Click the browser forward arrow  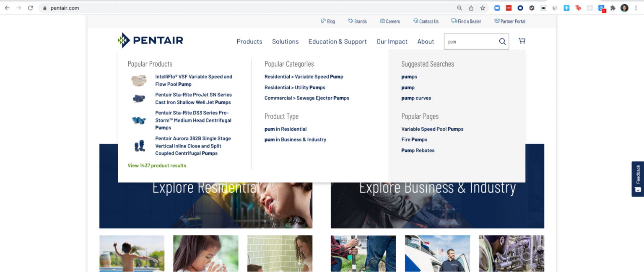coord(18,8)
